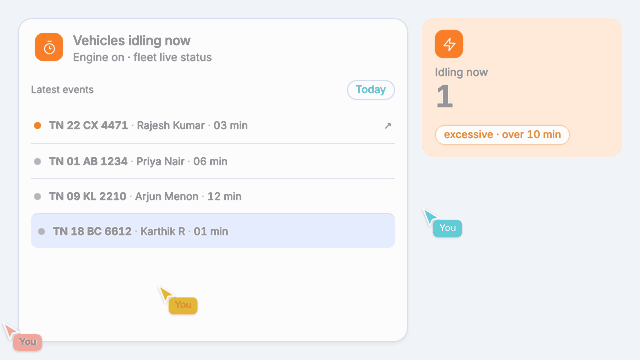Select the TN 22 CX 4471 Rajesh Kumar row
This screenshot has height=360, width=640.
click(x=213, y=125)
